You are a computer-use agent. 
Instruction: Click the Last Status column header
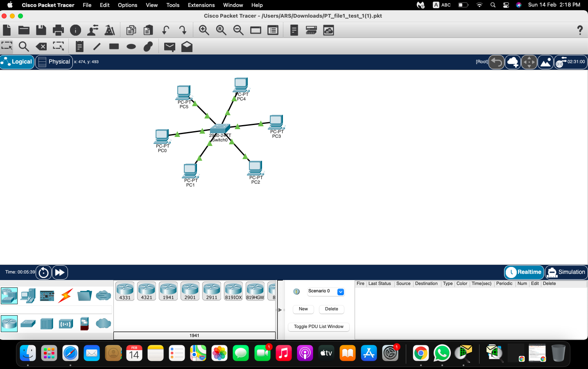click(380, 284)
